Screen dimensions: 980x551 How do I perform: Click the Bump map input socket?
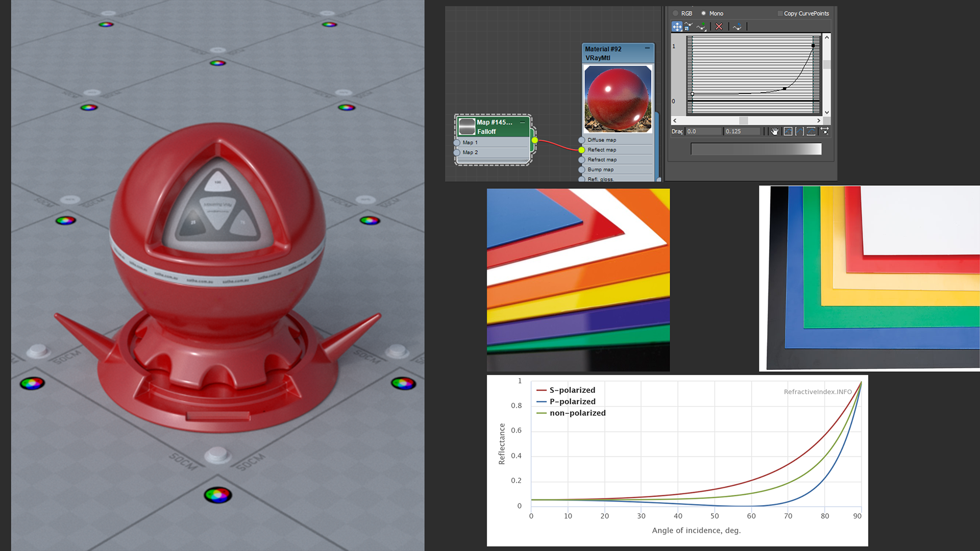click(x=581, y=170)
